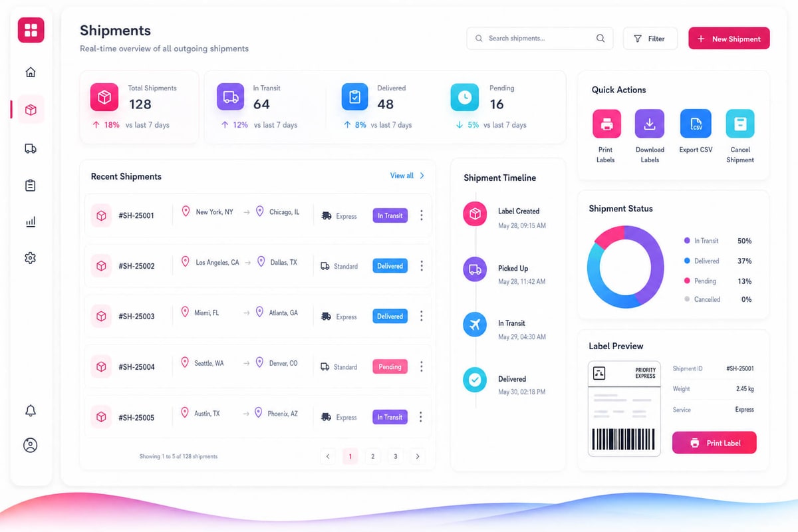Open more options for shipment #SH-25004

click(x=421, y=367)
